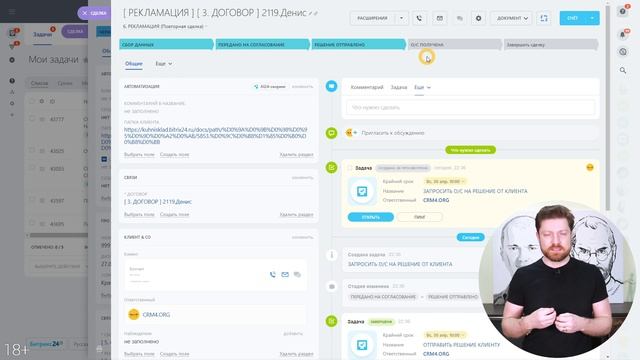Click the client phone icon in Клиент card
Viewport: 640px width, 360px height.
pos(273,275)
